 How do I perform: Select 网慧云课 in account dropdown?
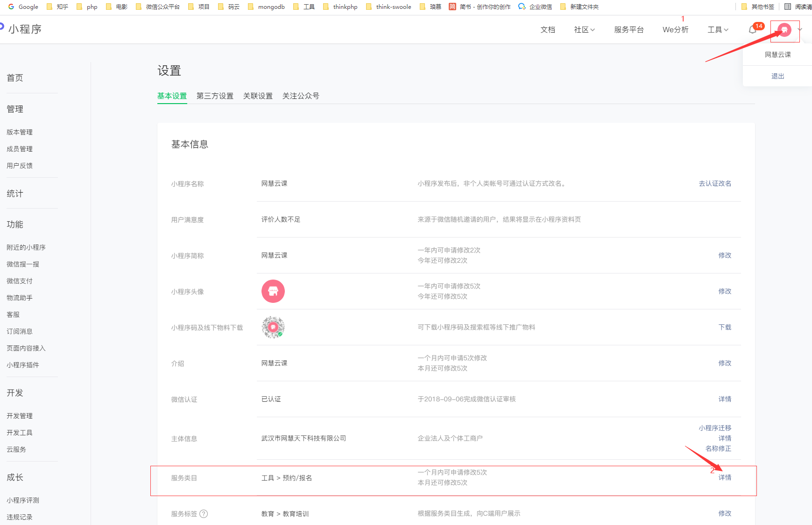point(777,55)
